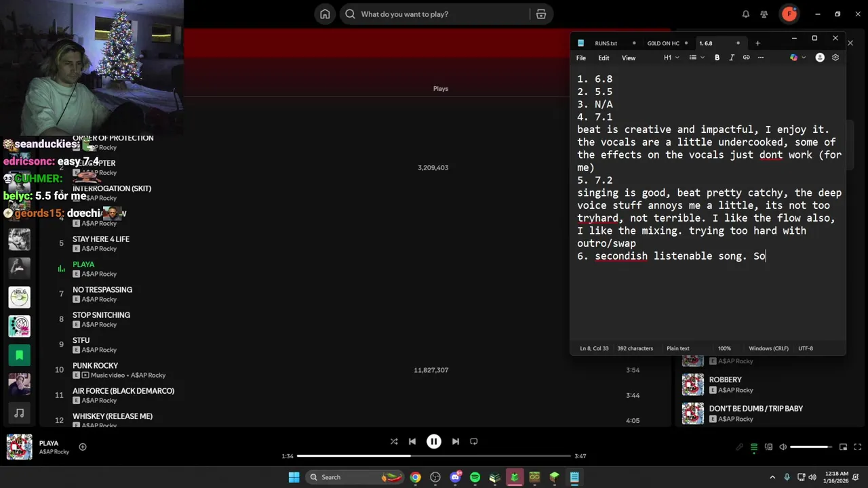This screenshot has height=488, width=868.
Task: Open Notepad Edit menu
Action: (x=604, y=58)
